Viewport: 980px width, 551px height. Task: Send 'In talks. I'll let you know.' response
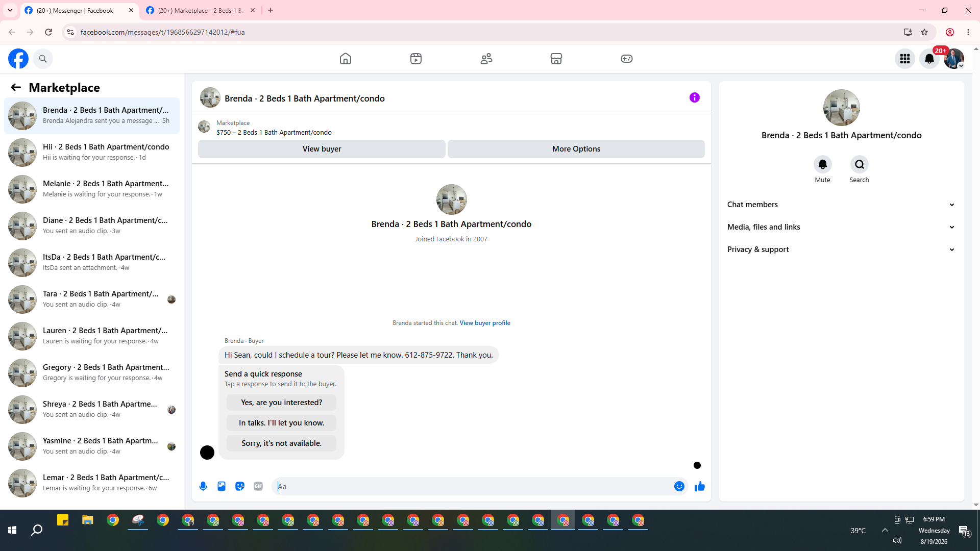(281, 423)
